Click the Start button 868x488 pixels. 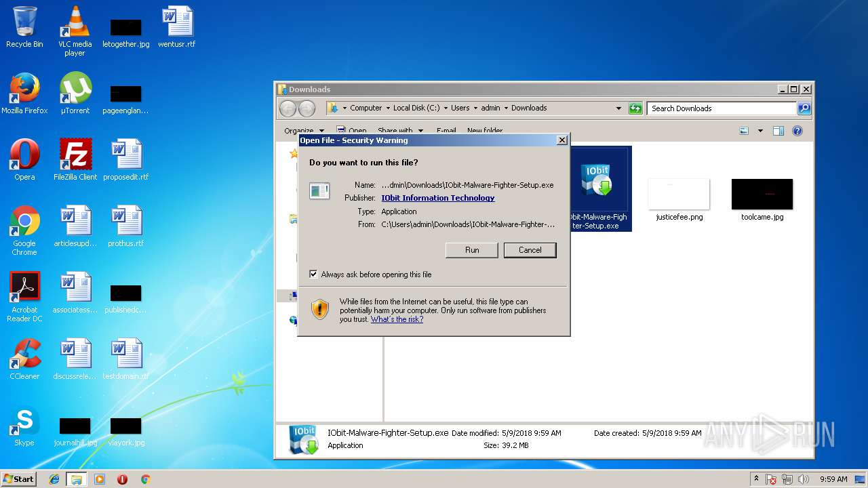point(18,479)
